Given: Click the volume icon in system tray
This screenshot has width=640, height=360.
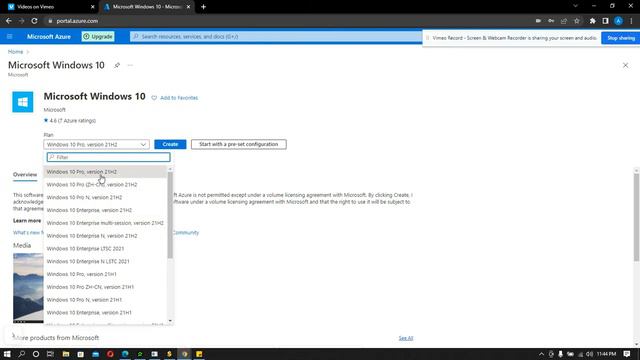Looking at the screenshot, I should click(589, 354).
